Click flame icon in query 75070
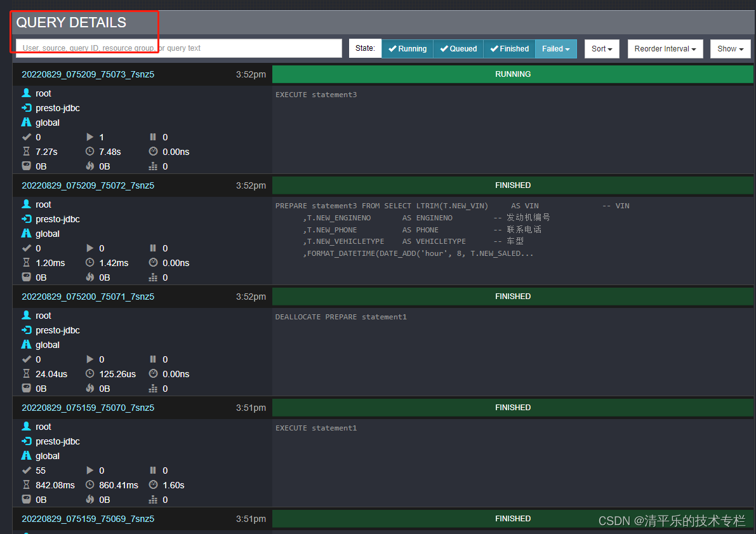This screenshot has height=534, width=756. pyautogui.click(x=90, y=499)
